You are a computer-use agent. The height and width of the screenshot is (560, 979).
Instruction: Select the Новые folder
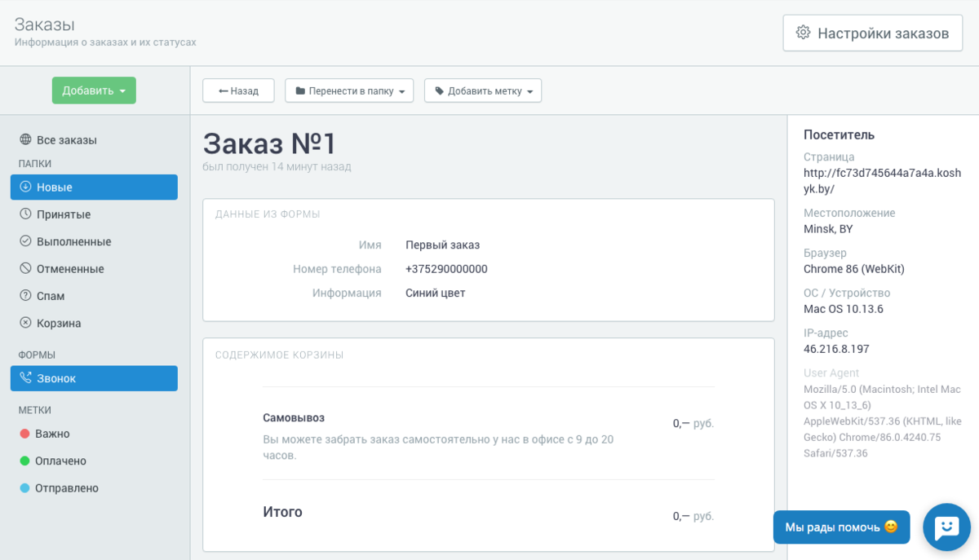tap(94, 187)
